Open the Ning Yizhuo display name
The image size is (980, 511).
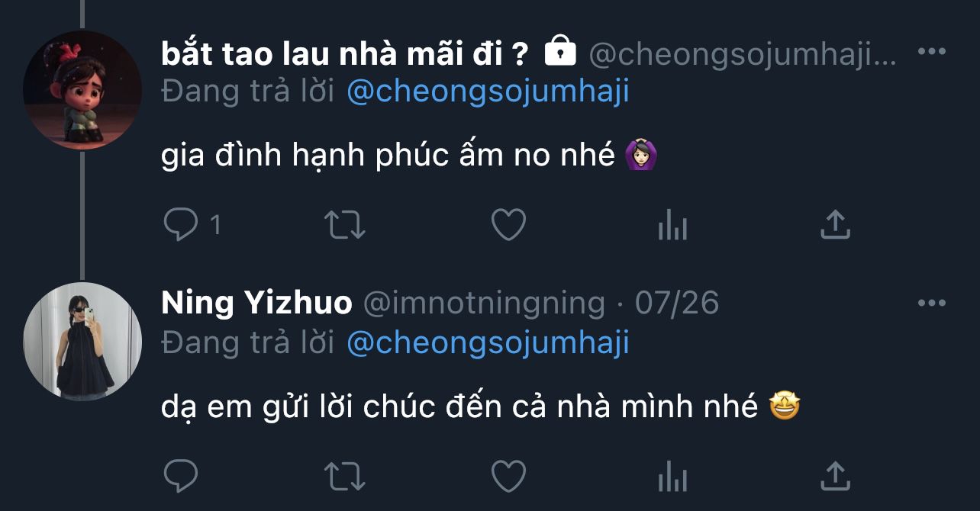tap(257, 304)
